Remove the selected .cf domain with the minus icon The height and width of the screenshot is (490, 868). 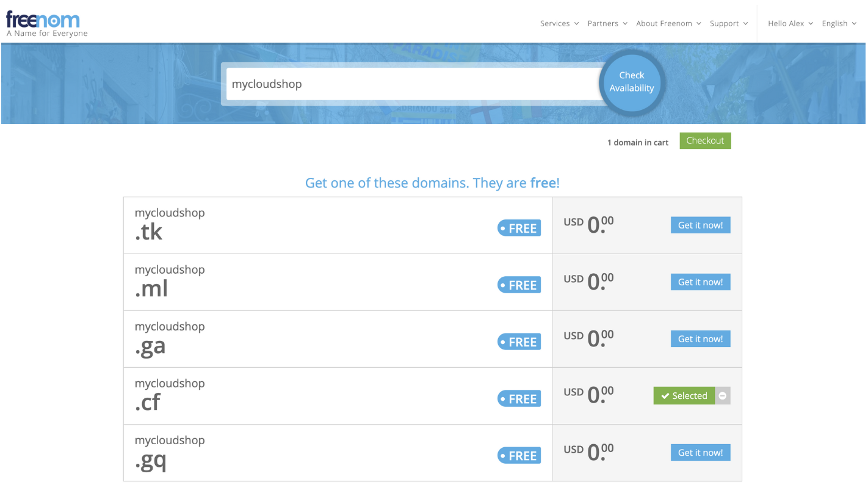(x=723, y=396)
